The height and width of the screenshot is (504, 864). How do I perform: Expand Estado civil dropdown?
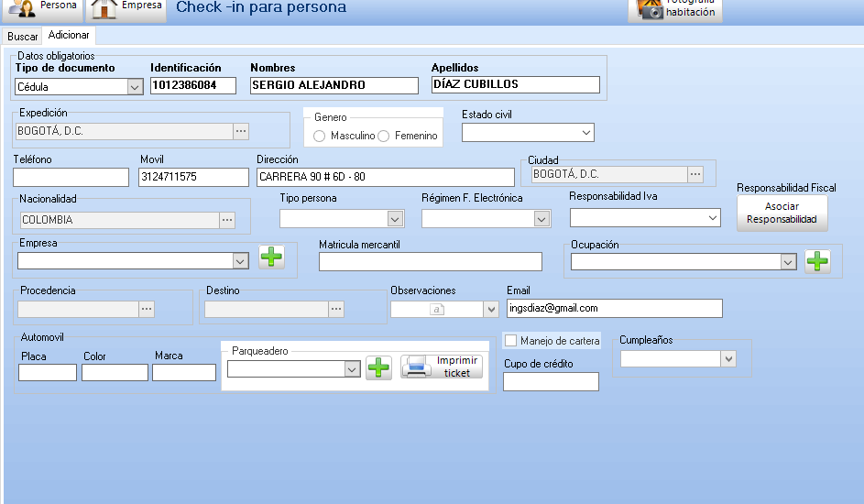click(586, 133)
